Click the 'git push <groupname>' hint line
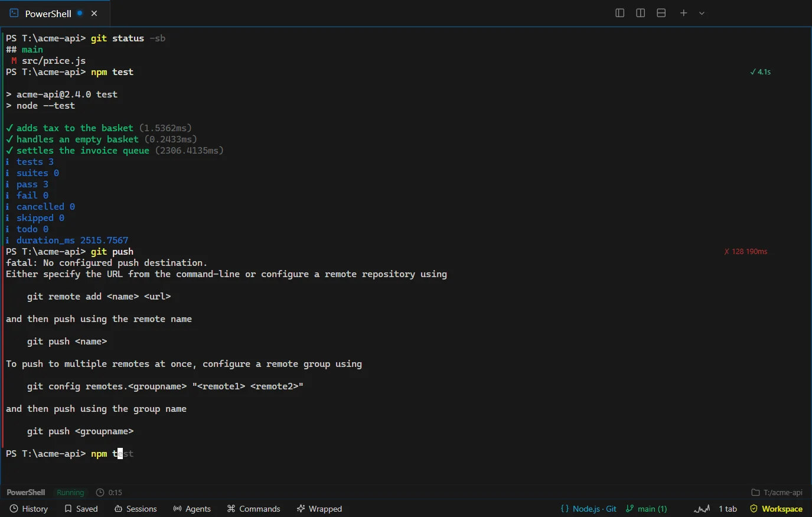Screen dimensions: 812x517 click(80, 431)
